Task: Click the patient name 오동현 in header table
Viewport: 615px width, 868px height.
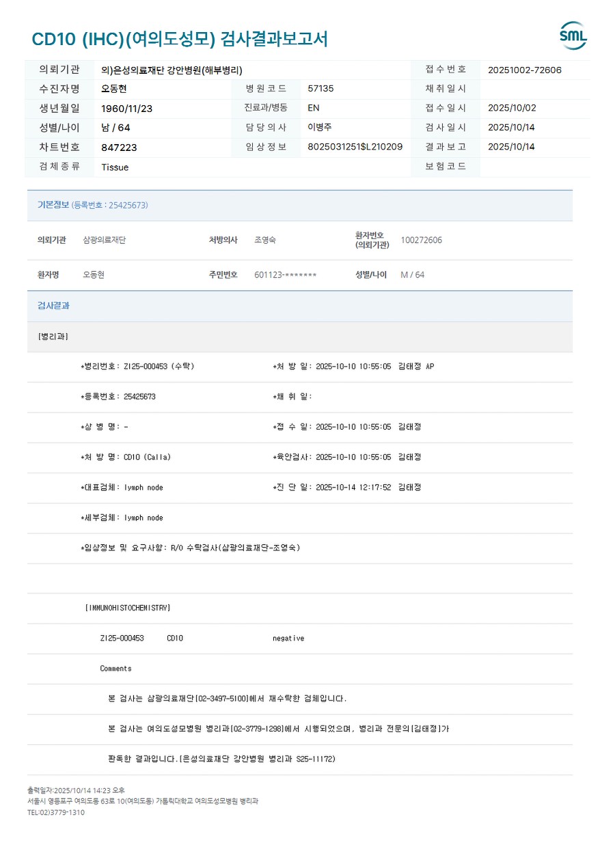Action: (114, 89)
